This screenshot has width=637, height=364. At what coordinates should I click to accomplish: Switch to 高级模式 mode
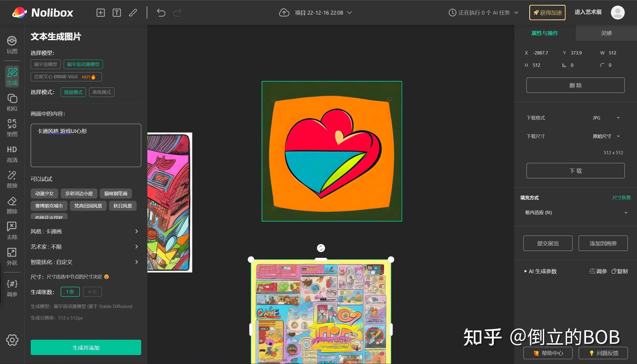pyautogui.click(x=101, y=92)
